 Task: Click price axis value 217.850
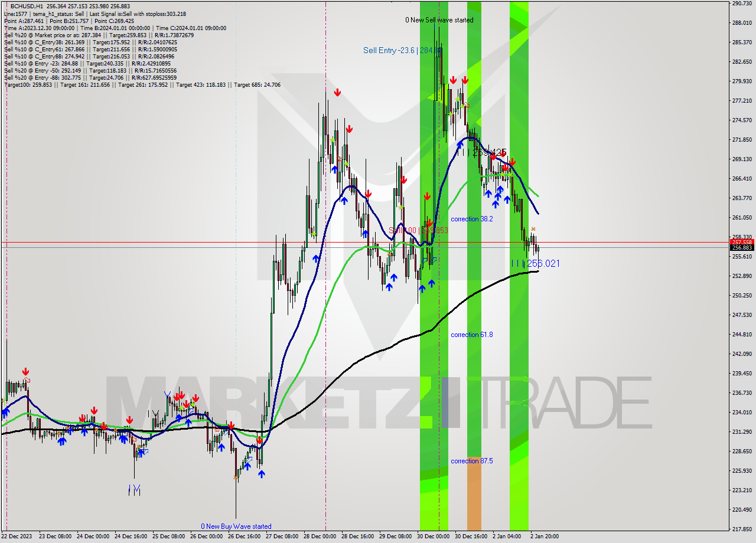click(741, 529)
